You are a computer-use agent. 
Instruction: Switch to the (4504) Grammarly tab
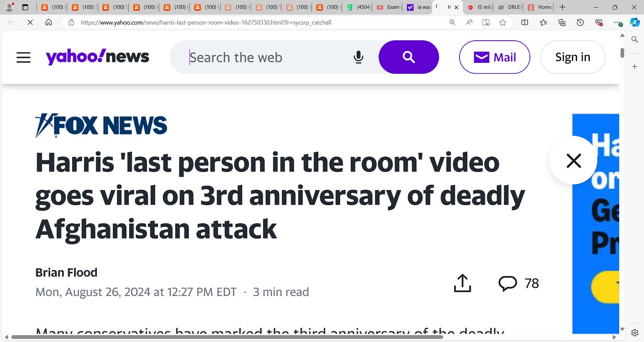click(x=359, y=7)
